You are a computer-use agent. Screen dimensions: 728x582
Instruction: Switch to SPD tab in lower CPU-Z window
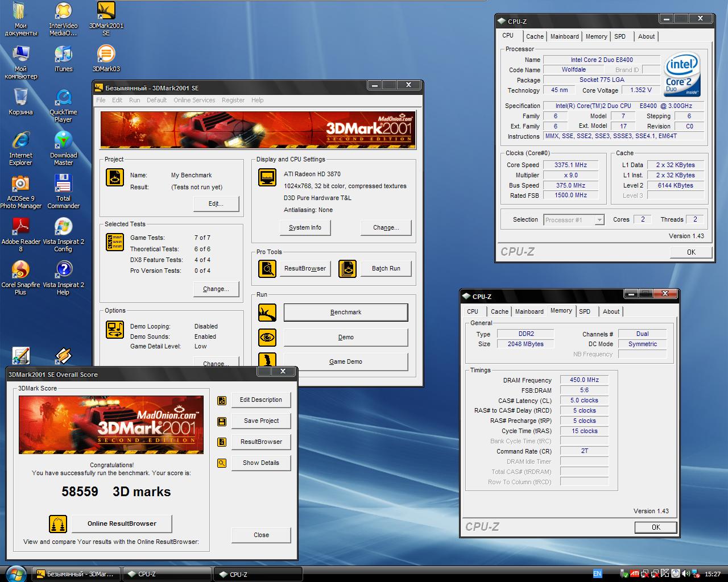[585, 311]
